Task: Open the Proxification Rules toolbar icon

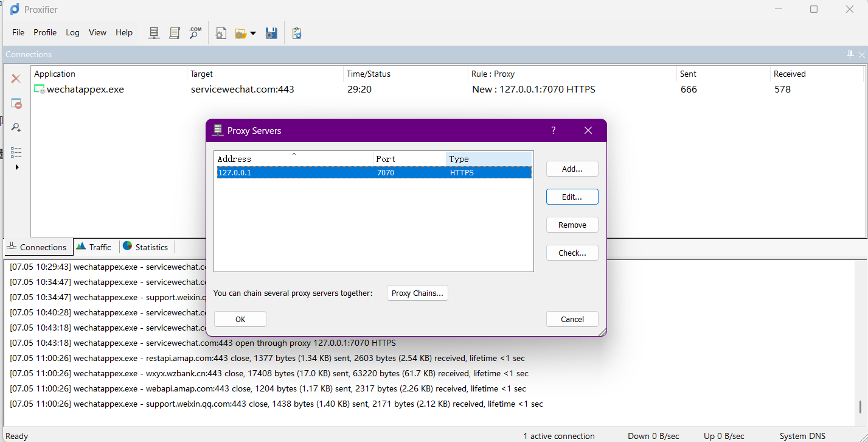Action: [x=175, y=33]
